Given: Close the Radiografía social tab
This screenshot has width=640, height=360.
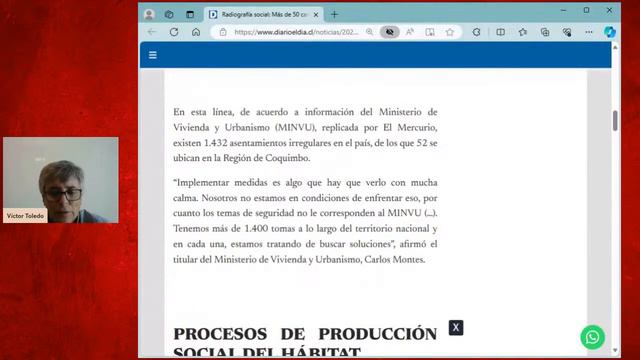Looking at the screenshot, I should click(x=316, y=15).
